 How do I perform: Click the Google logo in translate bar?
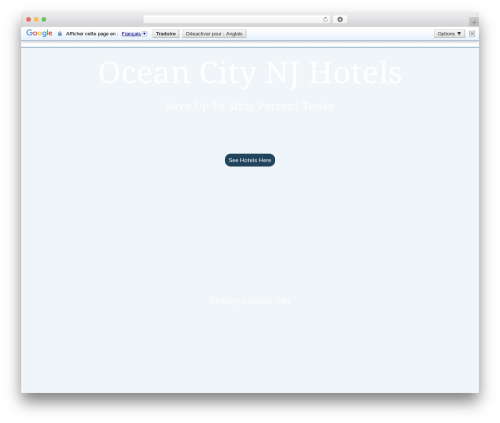39,33
